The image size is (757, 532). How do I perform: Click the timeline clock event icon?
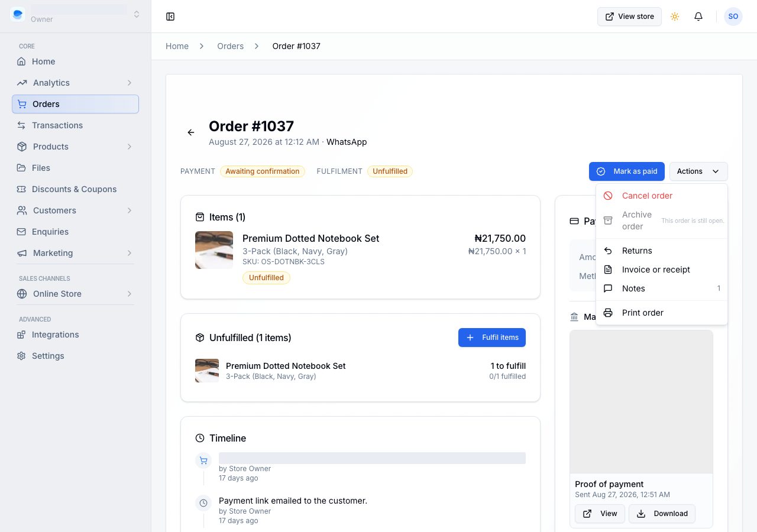pos(203,503)
